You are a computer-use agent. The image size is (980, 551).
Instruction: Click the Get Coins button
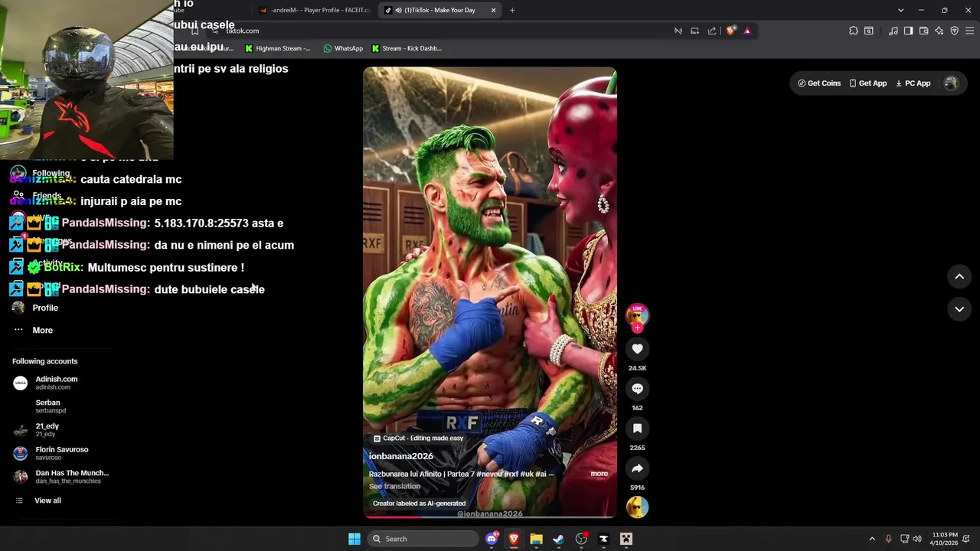click(x=819, y=83)
